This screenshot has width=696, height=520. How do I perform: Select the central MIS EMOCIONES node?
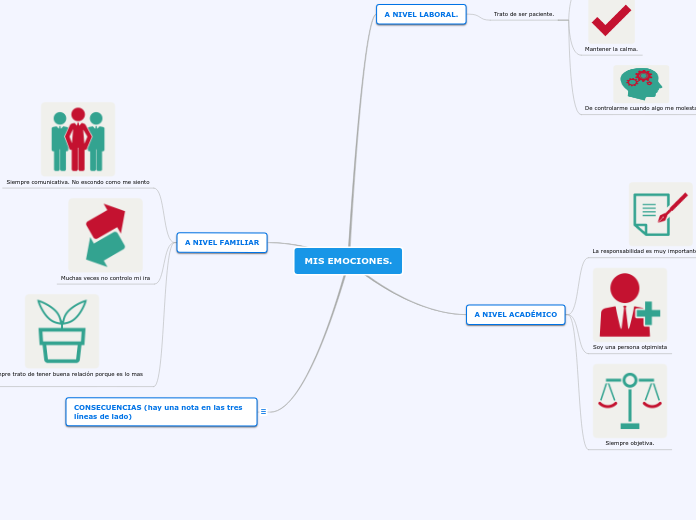pos(348,261)
